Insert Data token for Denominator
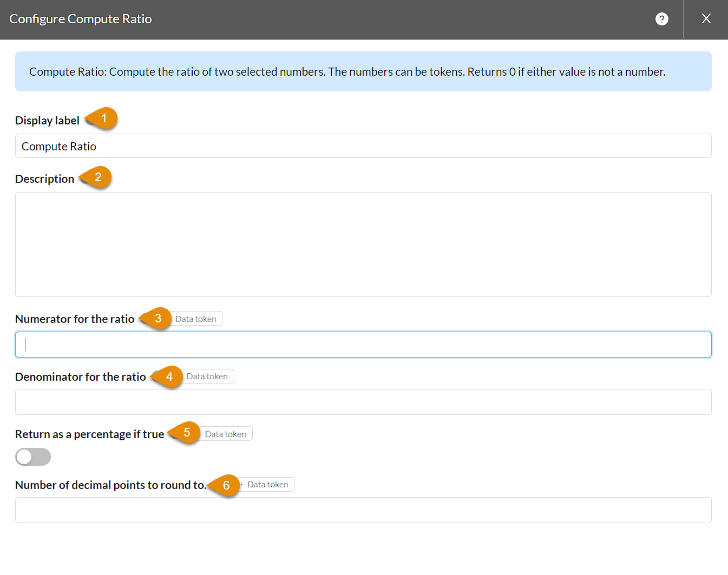Image resolution: width=728 pixels, height=575 pixels. (x=207, y=376)
